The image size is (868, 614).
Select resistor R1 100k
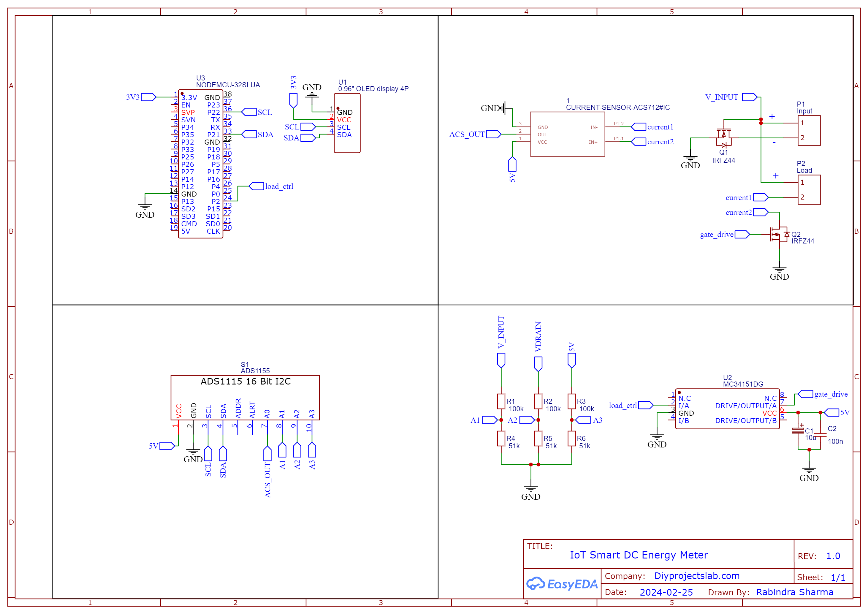pos(501,401)
